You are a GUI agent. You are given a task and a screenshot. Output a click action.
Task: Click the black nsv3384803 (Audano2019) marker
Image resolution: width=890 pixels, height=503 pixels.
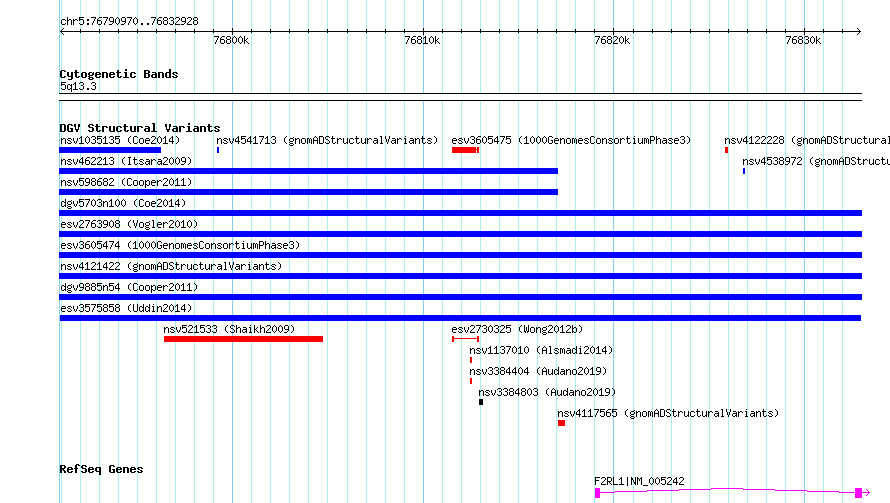[x=481, y=402]
